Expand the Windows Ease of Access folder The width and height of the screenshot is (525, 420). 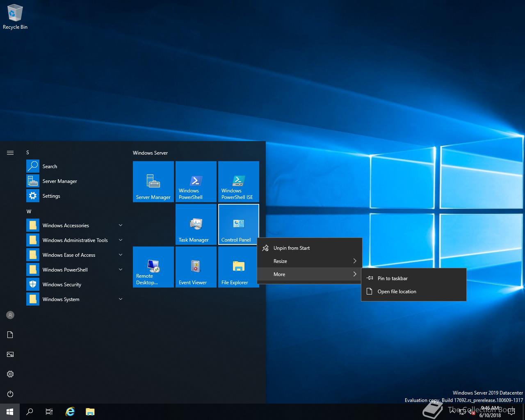point(75,255)
